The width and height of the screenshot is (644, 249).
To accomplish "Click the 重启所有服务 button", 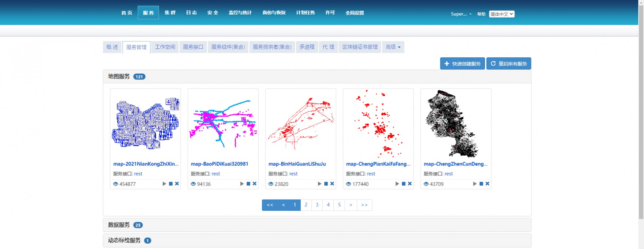I will [509, 63].
